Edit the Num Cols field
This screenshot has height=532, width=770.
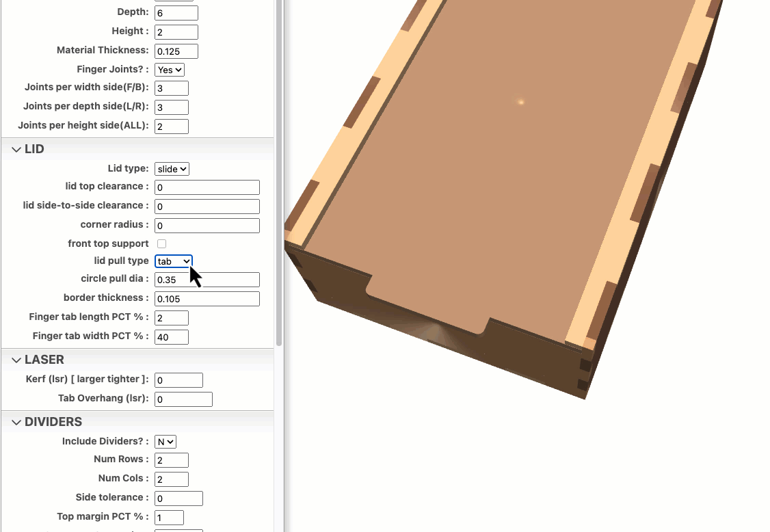point(172,479)
